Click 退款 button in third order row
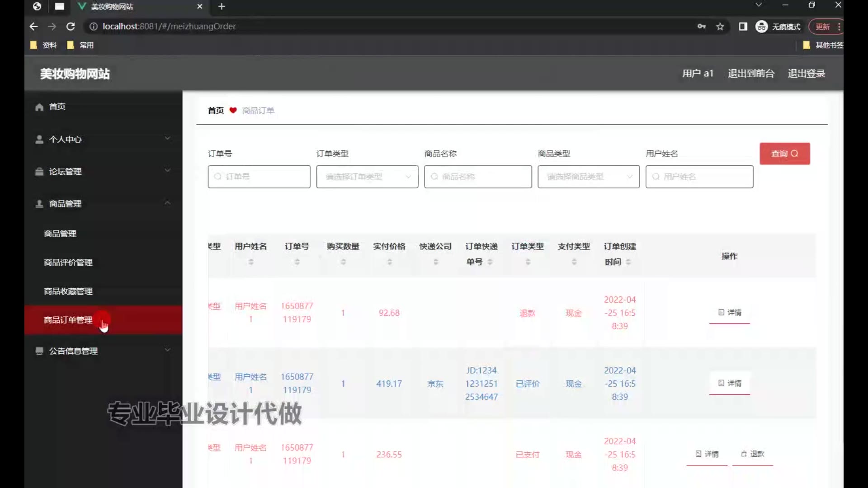 click(753, 454)
